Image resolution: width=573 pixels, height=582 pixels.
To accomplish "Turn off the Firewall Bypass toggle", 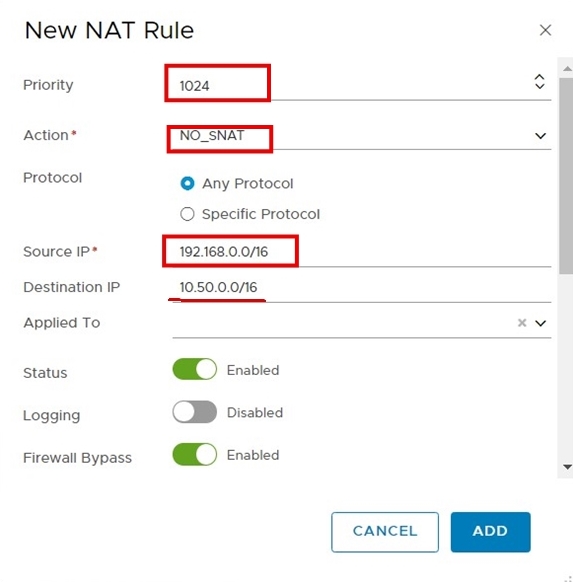I will click(195, 454).
